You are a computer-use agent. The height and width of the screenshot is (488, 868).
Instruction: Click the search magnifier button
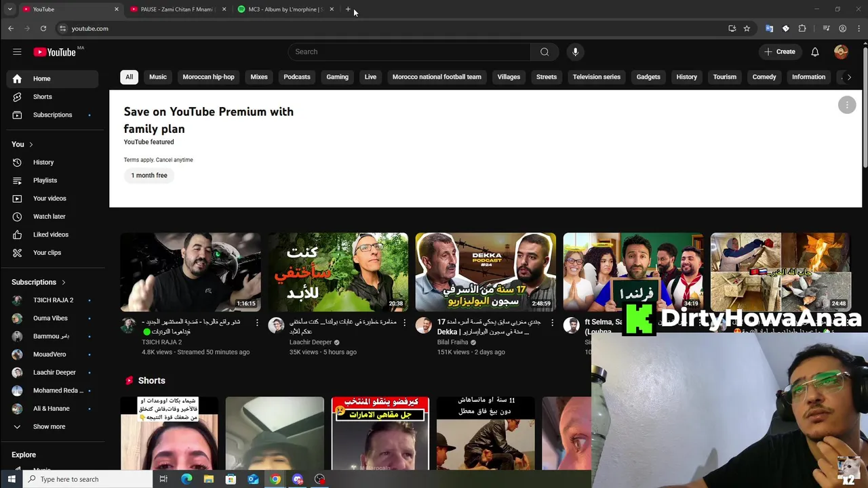[x=545, y=52]
